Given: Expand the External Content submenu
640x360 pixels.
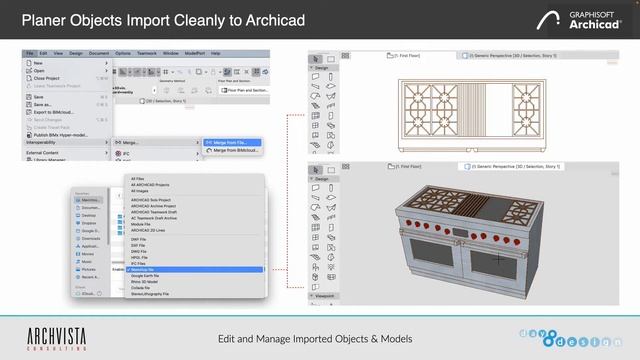Looking at the screenshot, I should pos(67,153).
